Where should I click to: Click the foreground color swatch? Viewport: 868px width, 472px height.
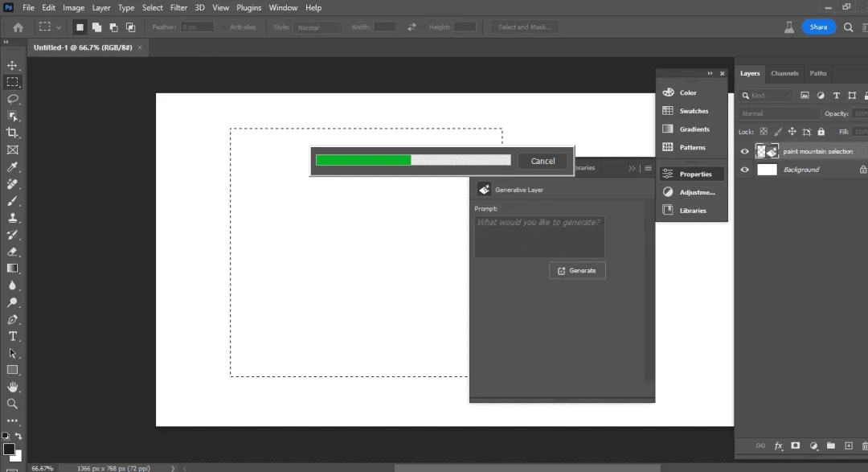pos(8,449)
